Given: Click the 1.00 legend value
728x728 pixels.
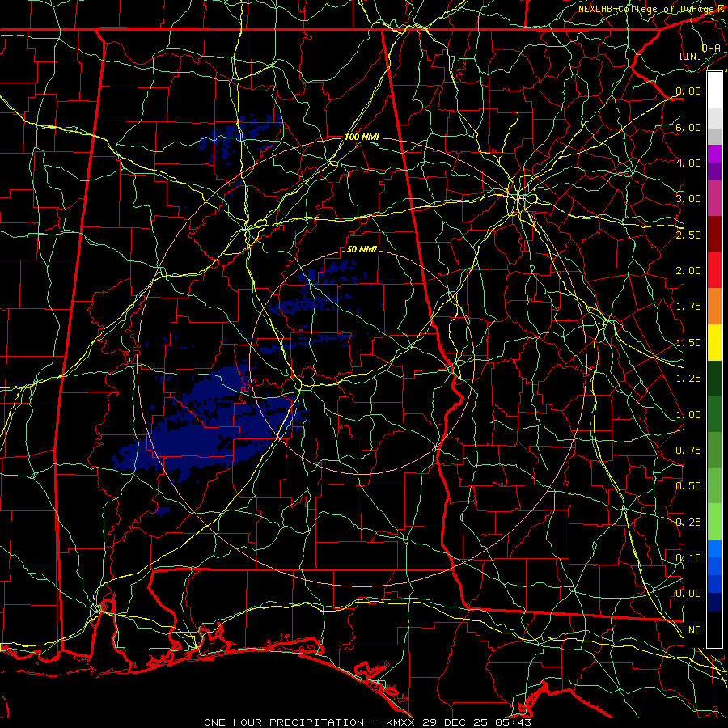Looking at the screenshot, I should pyautogui.click(x=688, y=415).
